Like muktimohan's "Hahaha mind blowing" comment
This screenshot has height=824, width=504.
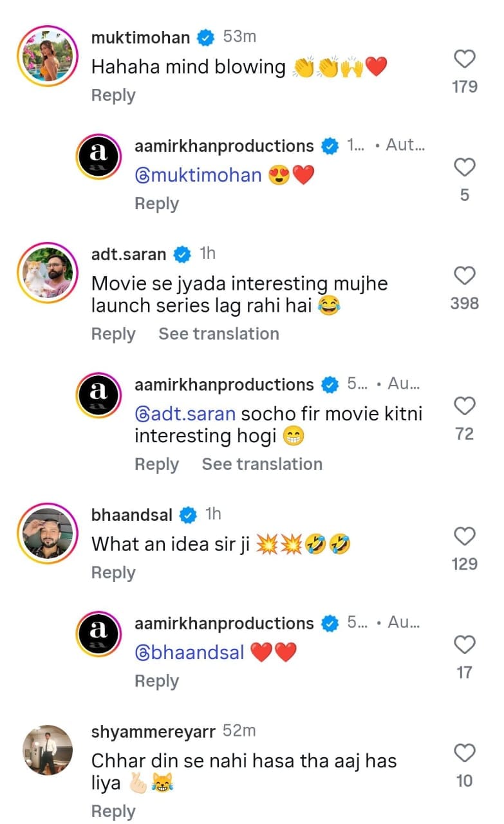[x=464, y=60]
